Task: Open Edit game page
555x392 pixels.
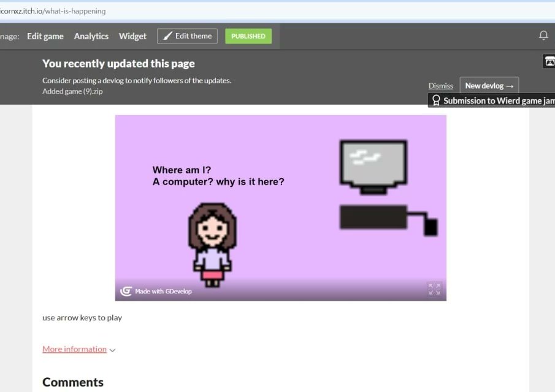Action: coord(45,36)
